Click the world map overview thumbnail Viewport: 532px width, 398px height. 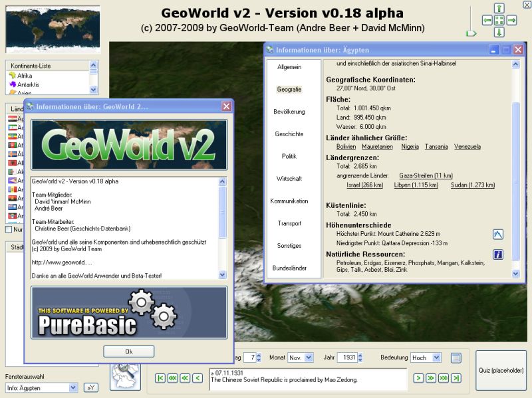(x=53, y=29)
